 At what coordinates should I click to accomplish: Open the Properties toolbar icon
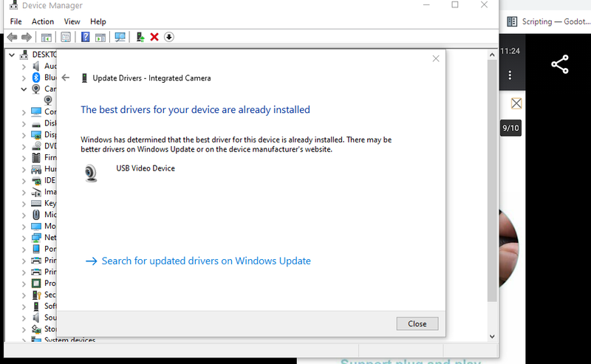coord(66,37)
